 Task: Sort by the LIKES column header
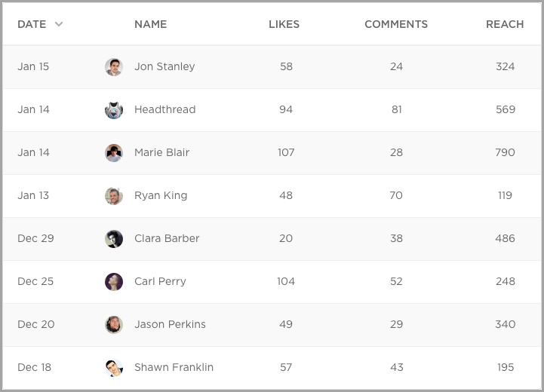click(284, 24)
